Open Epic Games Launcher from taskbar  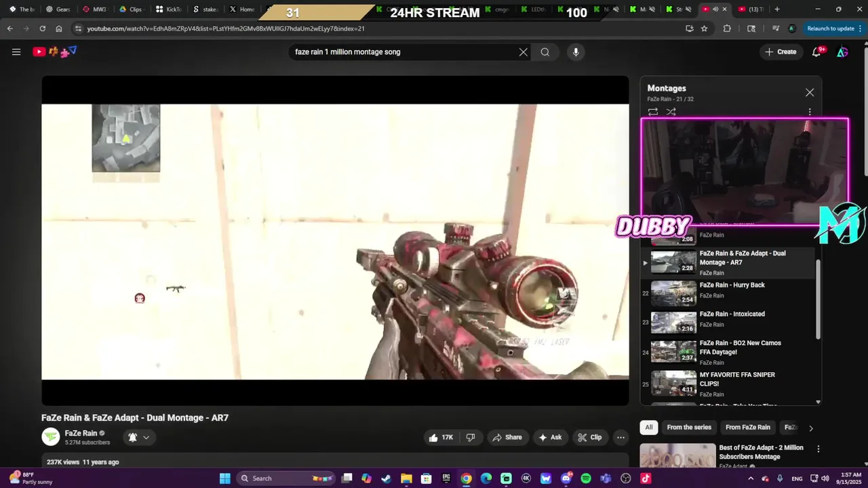[446, 479]
